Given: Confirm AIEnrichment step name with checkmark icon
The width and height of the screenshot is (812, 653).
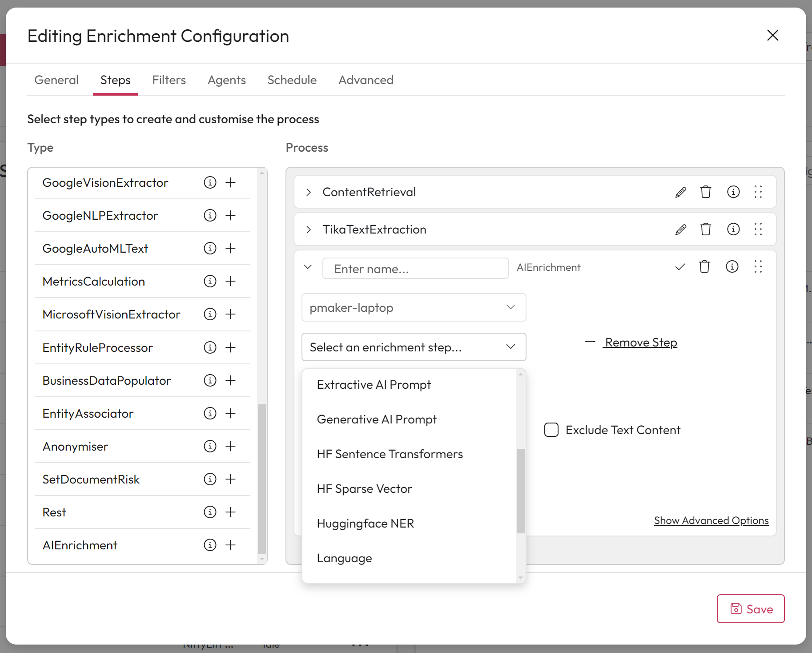Looking at the screenshot, I should click(x=680, y=267).
